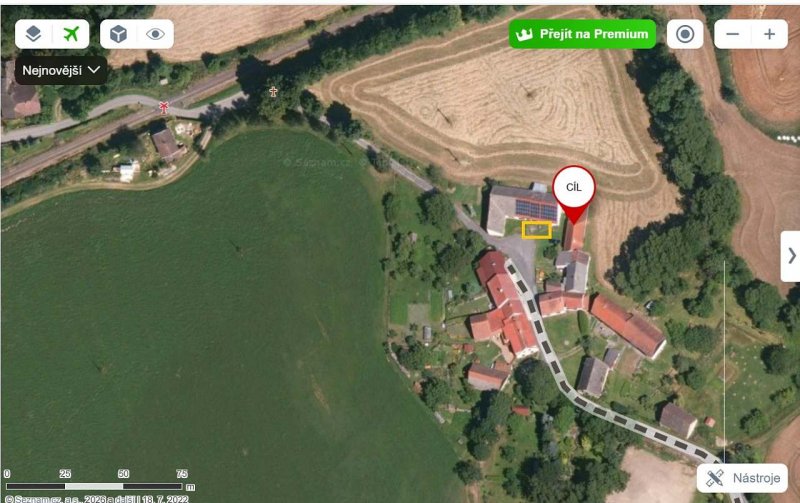Toggle panorama eye view

(x=155, y=34)
